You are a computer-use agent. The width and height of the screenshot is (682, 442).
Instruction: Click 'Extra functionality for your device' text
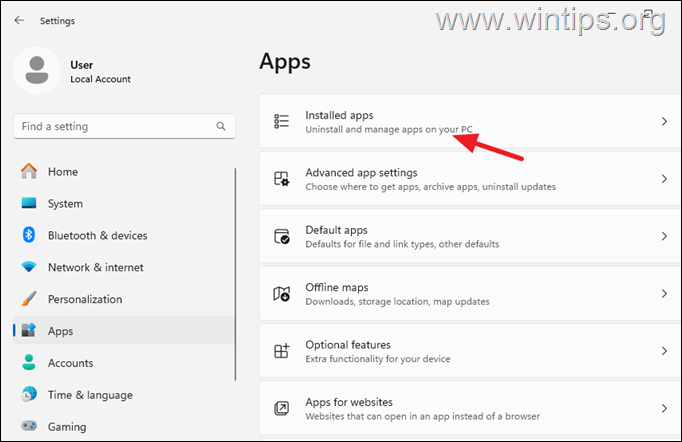coord(378,359)
